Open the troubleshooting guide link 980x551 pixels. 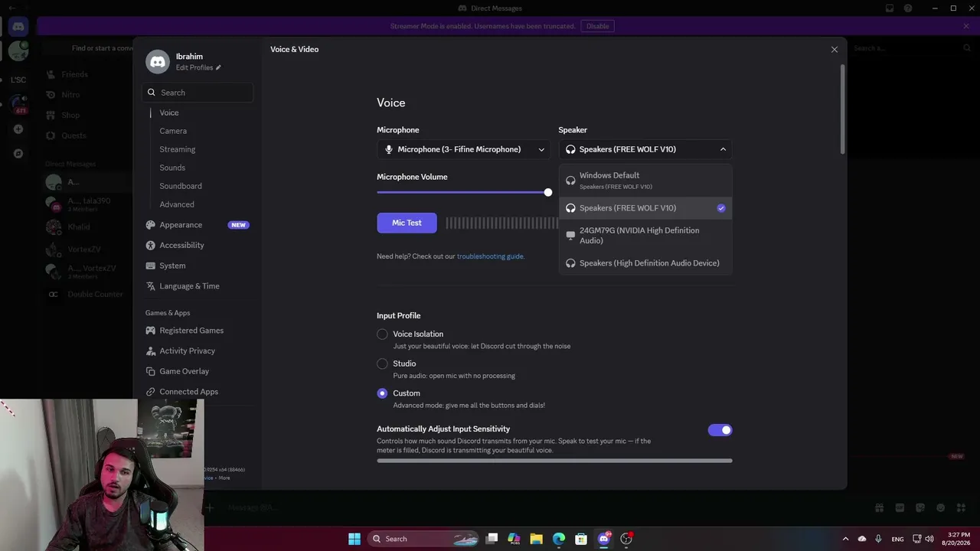coord(491,256)
